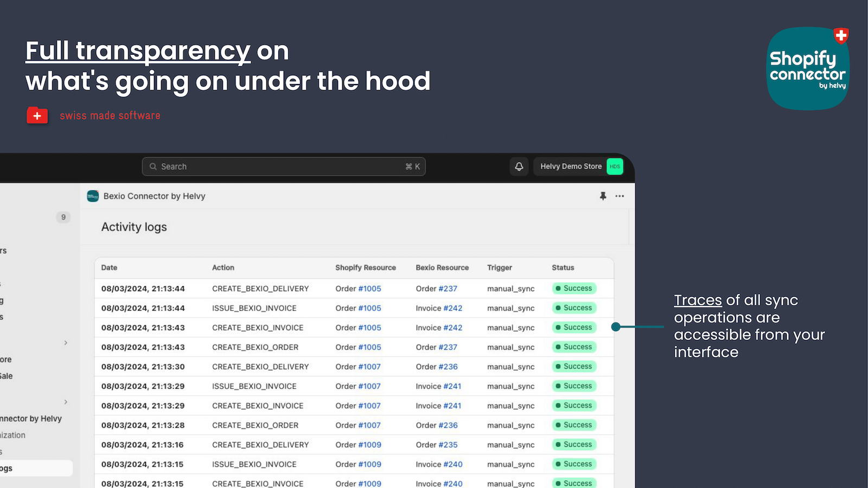
Task: Click the sidebar badge showing 9
Action: click(63, 217)
